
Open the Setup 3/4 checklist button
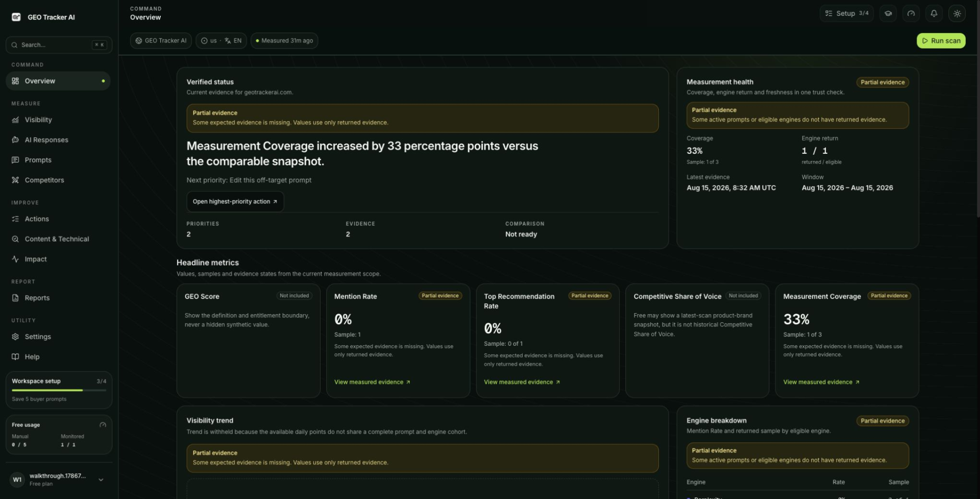[x=846, y=13]
